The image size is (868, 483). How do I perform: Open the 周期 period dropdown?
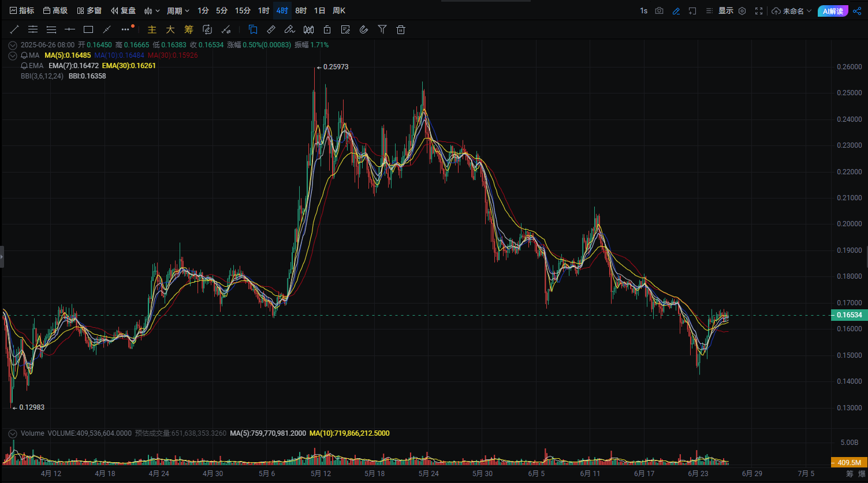click(x=178, y=11)
